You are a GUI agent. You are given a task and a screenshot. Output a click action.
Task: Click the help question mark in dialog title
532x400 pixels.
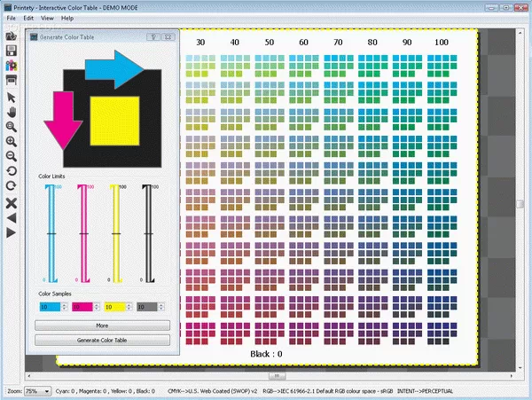(x=153, y=37)
